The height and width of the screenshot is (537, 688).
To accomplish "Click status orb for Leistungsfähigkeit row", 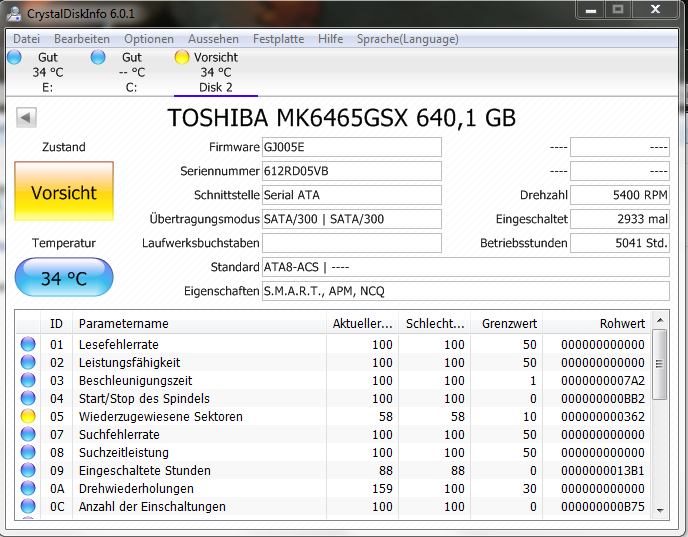I will (28, 362).
